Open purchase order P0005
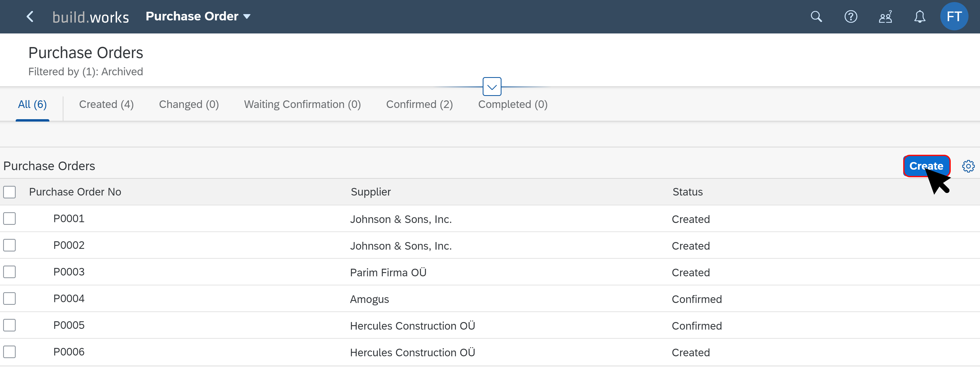This screenshot has width=980, height=367. coord(69,325)
